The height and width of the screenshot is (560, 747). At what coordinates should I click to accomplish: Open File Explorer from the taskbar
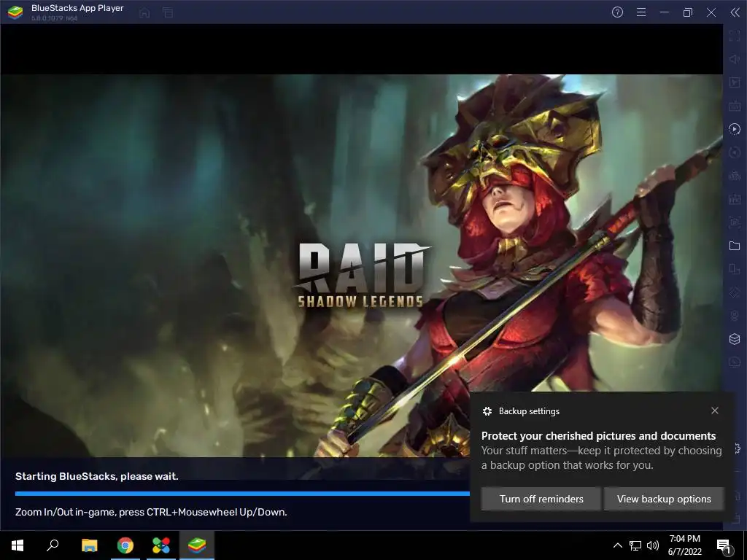click(89, 545)
